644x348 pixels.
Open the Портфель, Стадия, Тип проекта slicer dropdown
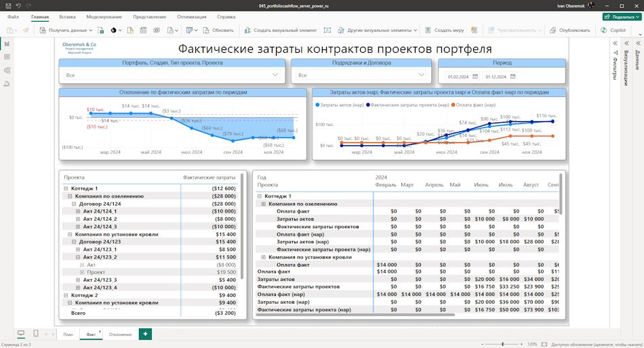(x=172, y=75)
